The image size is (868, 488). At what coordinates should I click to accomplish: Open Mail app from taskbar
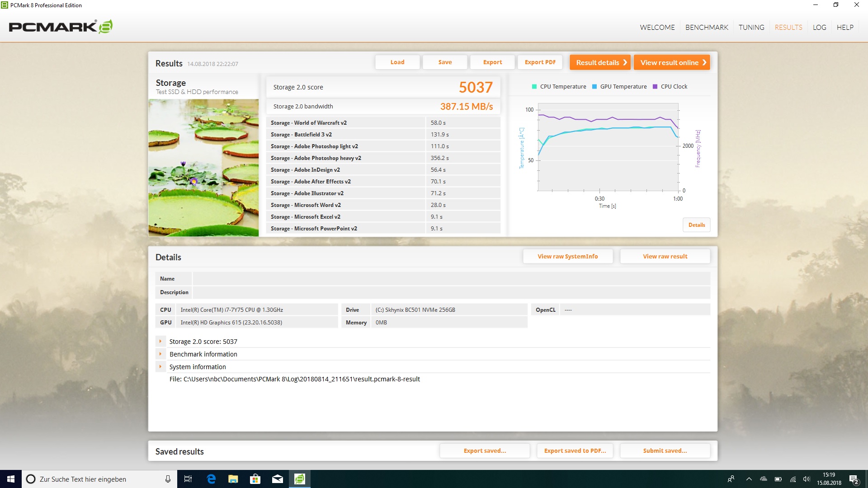coord(278,479)
